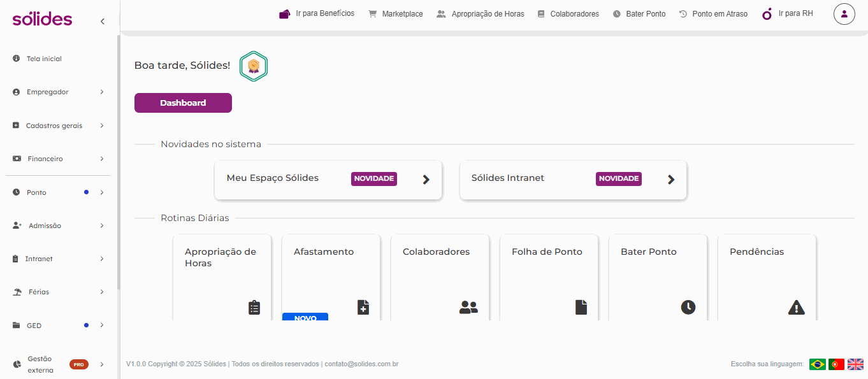Collapse the sidebar with the left chevron
Viewport: 868px width, 379px height.
pos(102,22)
